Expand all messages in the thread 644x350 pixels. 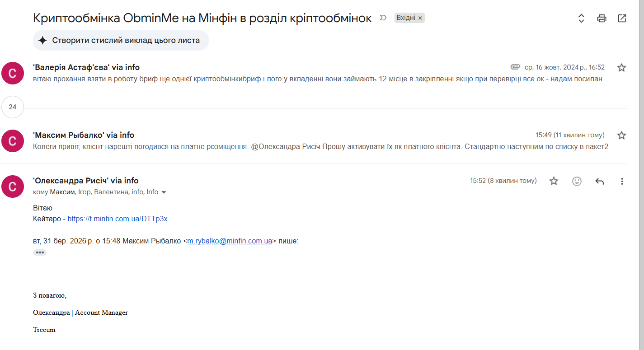(x=582, y=19)
